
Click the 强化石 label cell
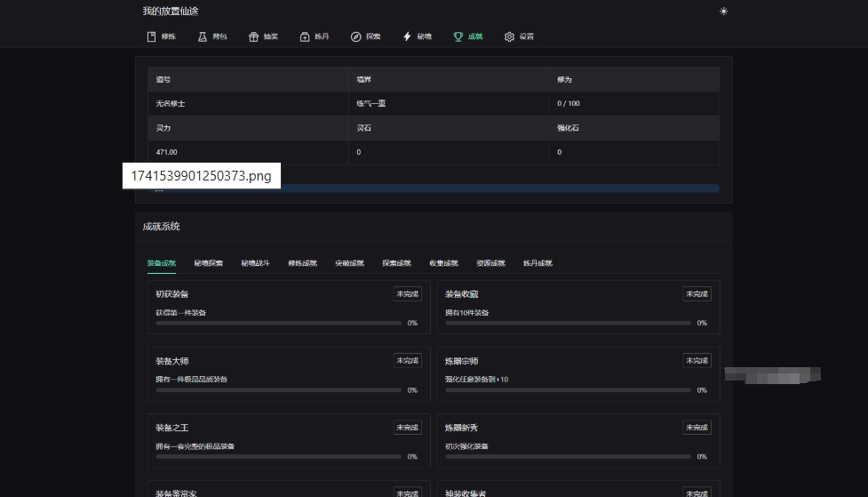(634, 128)
